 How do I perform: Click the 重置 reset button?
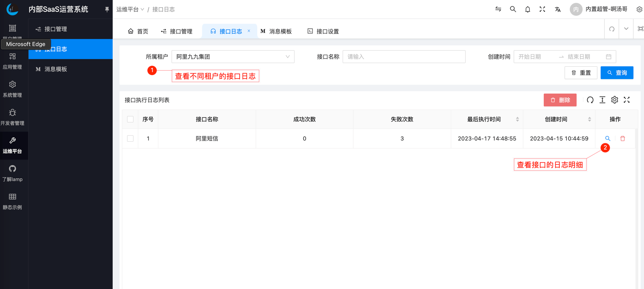[581, 73]
